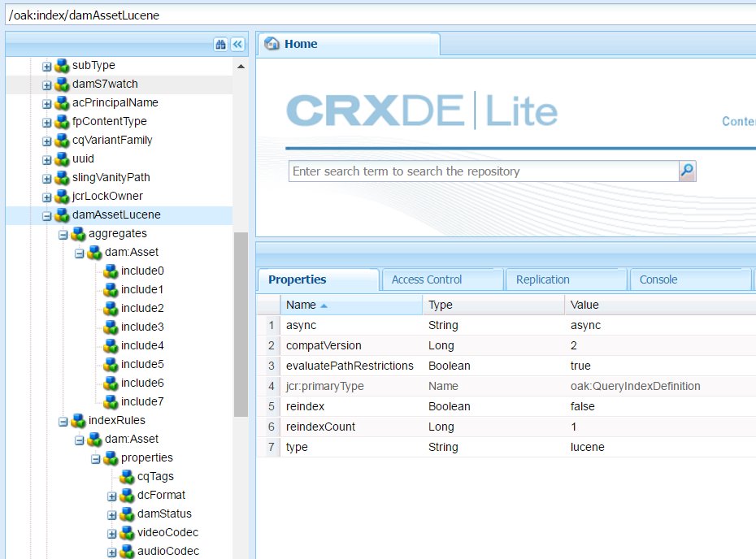Viewport: 756px width, 559px height.
Task: Click the tree scrollbar up arrow
Action: click(x=241, y=66)
